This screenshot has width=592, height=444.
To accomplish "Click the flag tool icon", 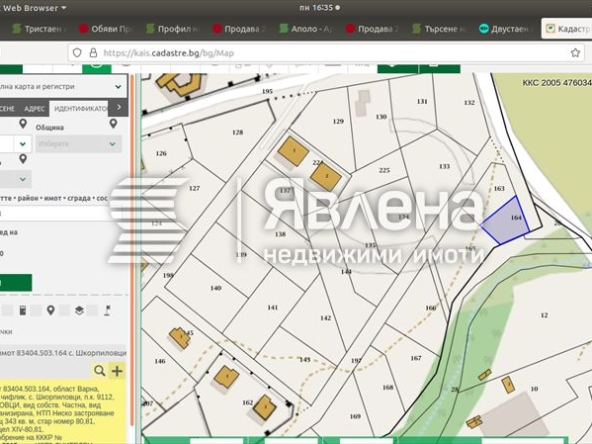I will click(108, 310).
